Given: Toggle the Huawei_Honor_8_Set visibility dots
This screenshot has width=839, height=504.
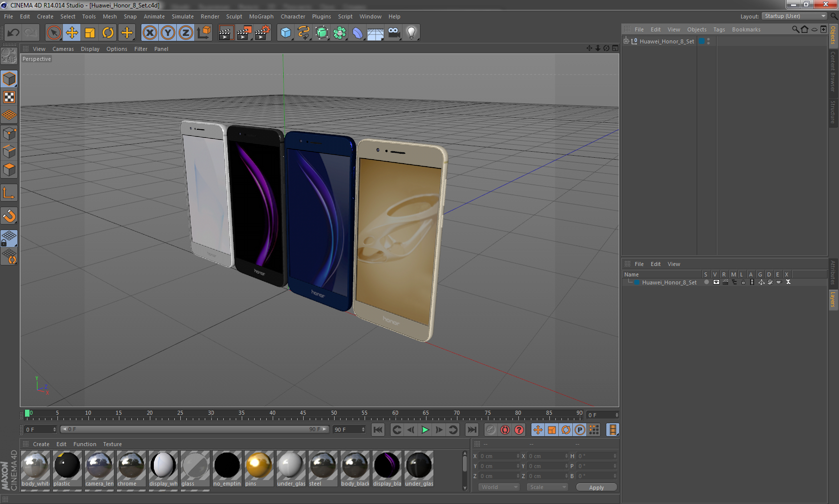Looking at the screenshot, I should tap(708, 41).
